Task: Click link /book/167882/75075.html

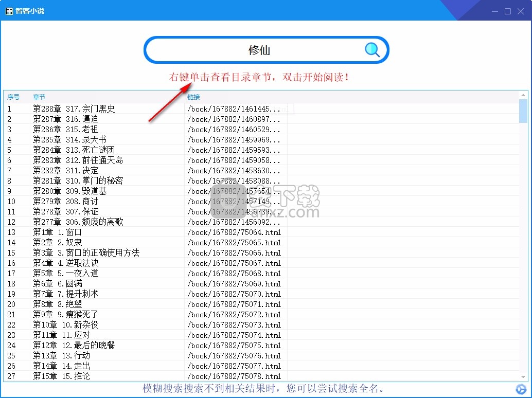Action: (234, 346)
